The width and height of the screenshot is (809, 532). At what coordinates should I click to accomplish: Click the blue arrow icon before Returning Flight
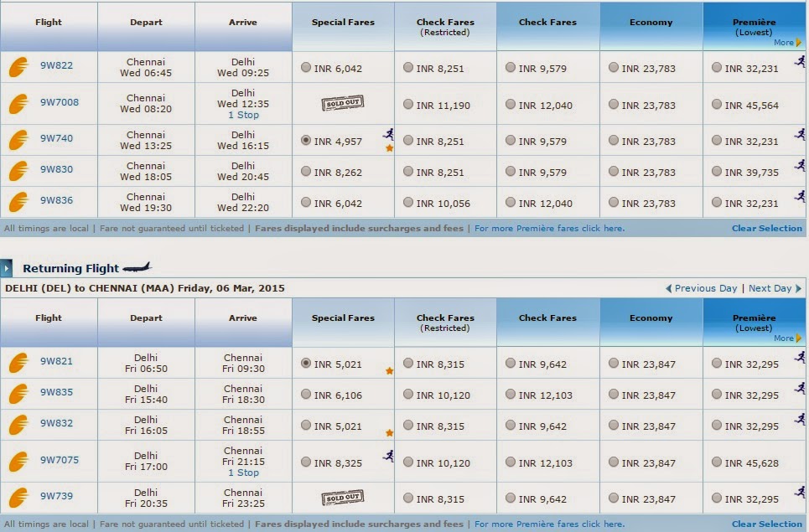pos(6,268)
